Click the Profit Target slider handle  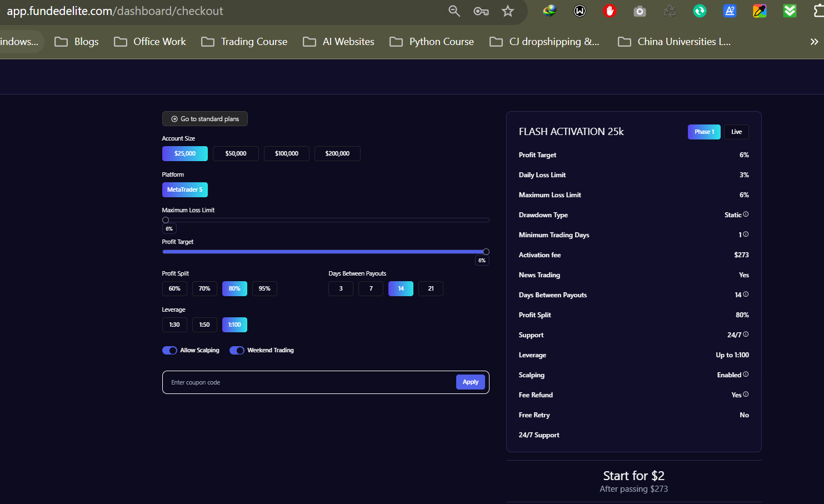[486, 252]
